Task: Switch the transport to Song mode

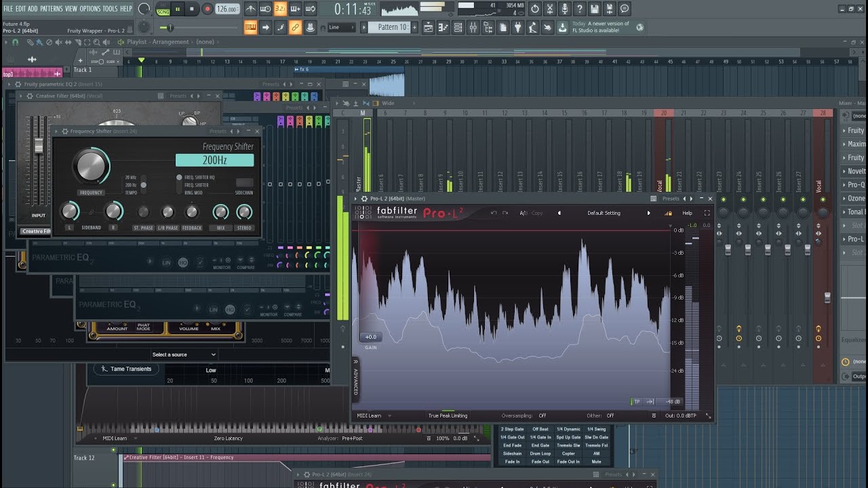Action: tap(163, 12)
